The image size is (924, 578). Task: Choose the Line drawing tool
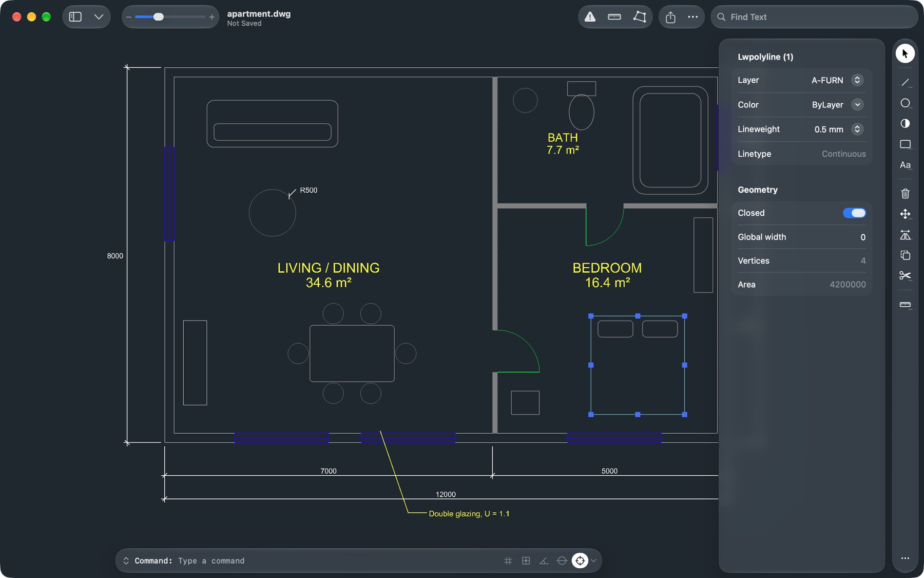(905, 82)
